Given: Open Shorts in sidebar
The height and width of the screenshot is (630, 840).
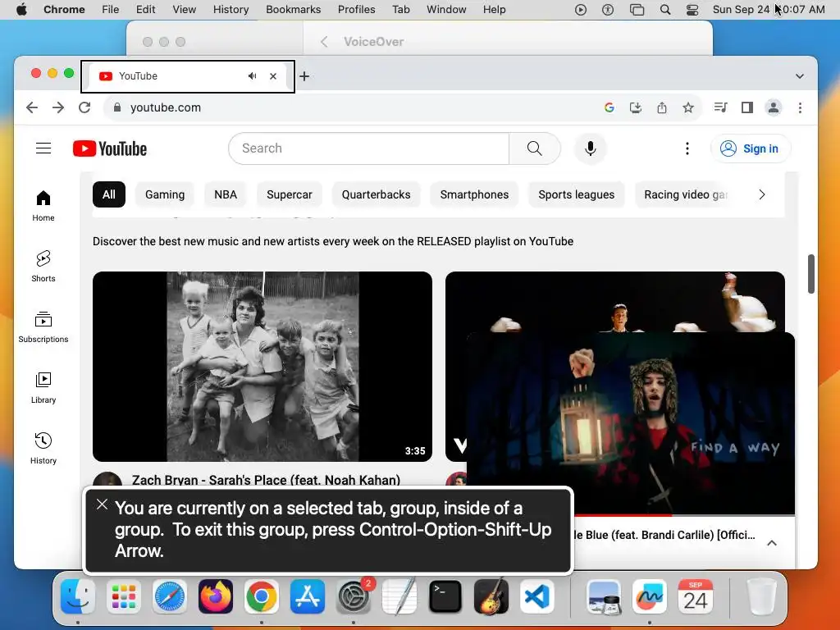Looking at the screenshot, I should [43, 267].
